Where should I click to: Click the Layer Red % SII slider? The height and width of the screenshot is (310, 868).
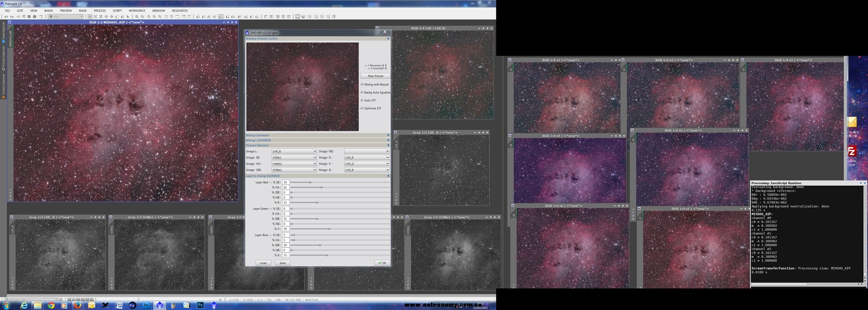(x=340, y=182)
